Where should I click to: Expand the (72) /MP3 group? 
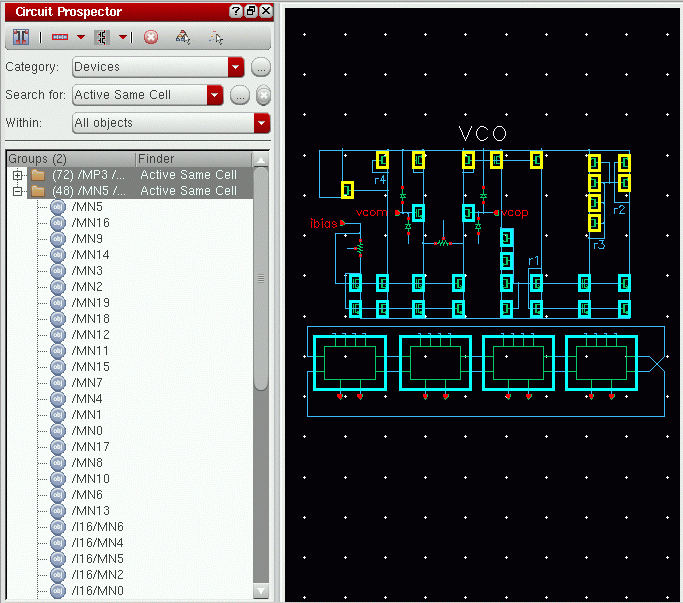pos(17,175)
